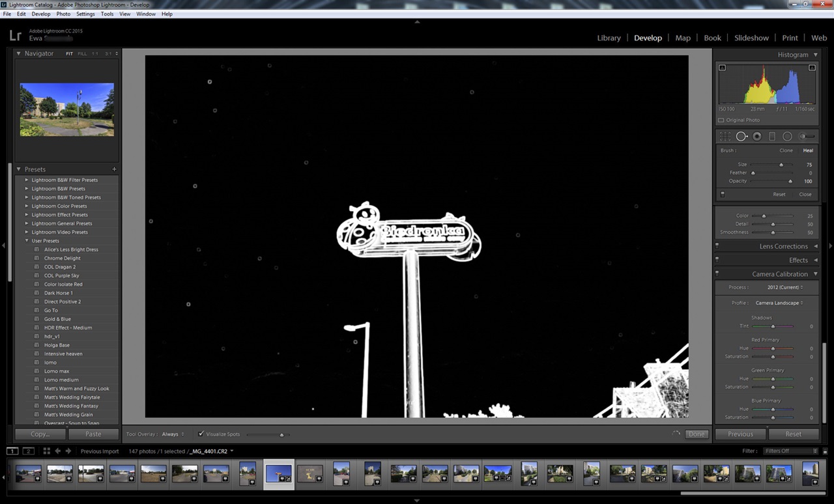Image resolution: width=834 pixels, height=504 pixels.
Task: Click the preset icon beside Gold & Blue
Action: tap(37, 319)
